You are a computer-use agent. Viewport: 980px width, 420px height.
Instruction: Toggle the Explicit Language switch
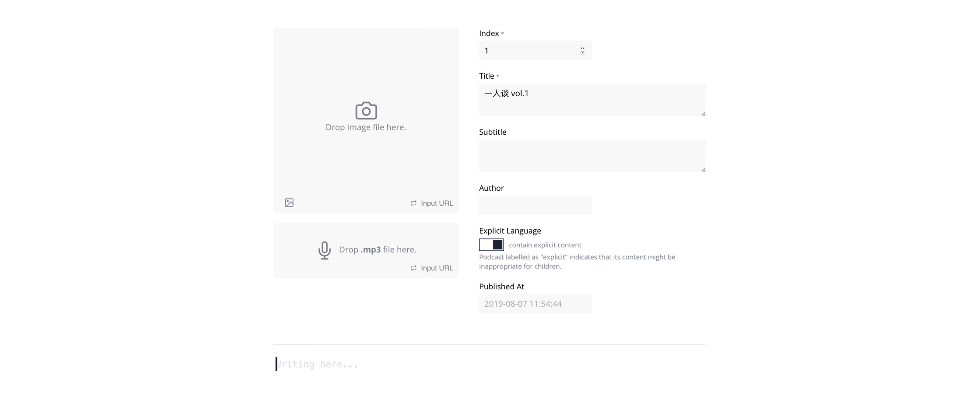pos(491,245)
